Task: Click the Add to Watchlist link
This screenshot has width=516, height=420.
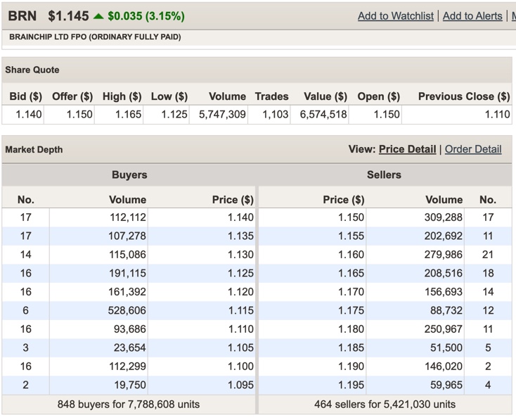Action: pyautogui.click(x=395, y=15)
